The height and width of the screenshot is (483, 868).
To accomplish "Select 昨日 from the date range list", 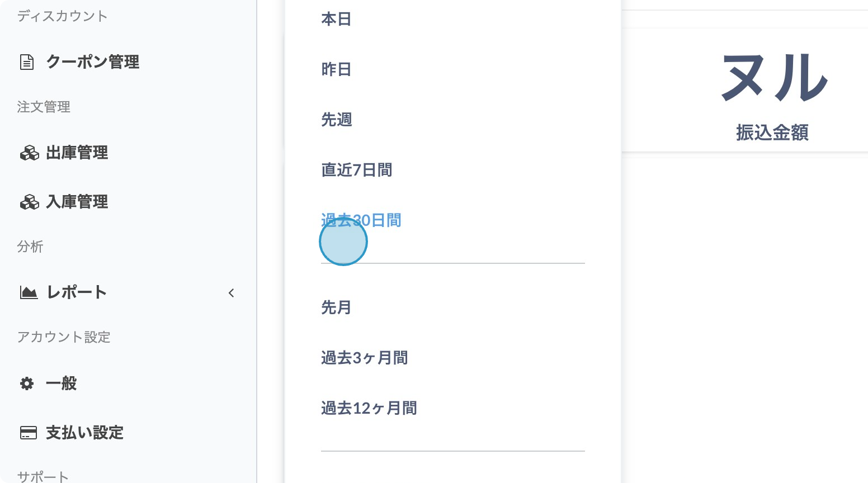I will coord(336,69).
